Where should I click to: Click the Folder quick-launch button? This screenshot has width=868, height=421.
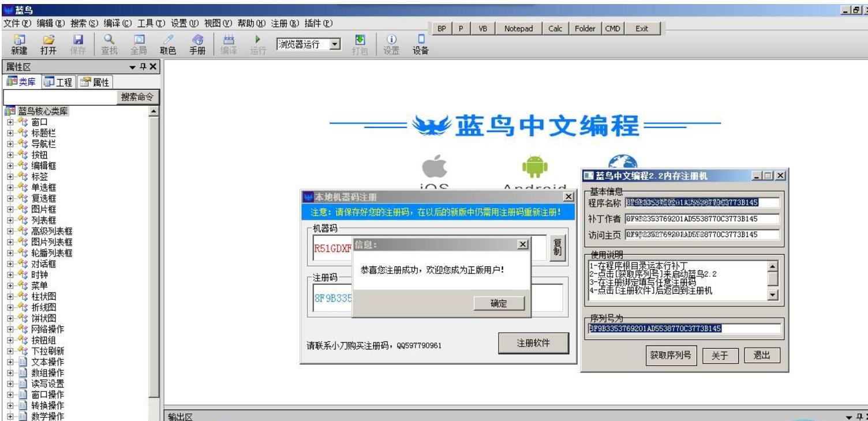tap(585, 29)
